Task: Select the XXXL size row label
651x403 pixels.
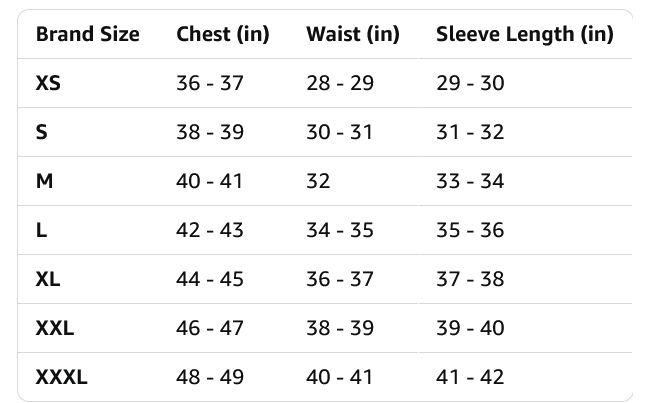Action: (x=62, y=377)
